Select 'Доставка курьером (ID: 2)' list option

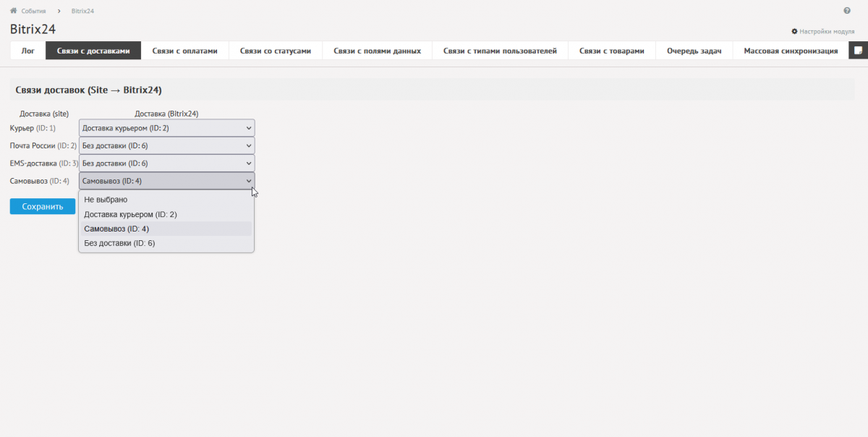click(130, 214)
